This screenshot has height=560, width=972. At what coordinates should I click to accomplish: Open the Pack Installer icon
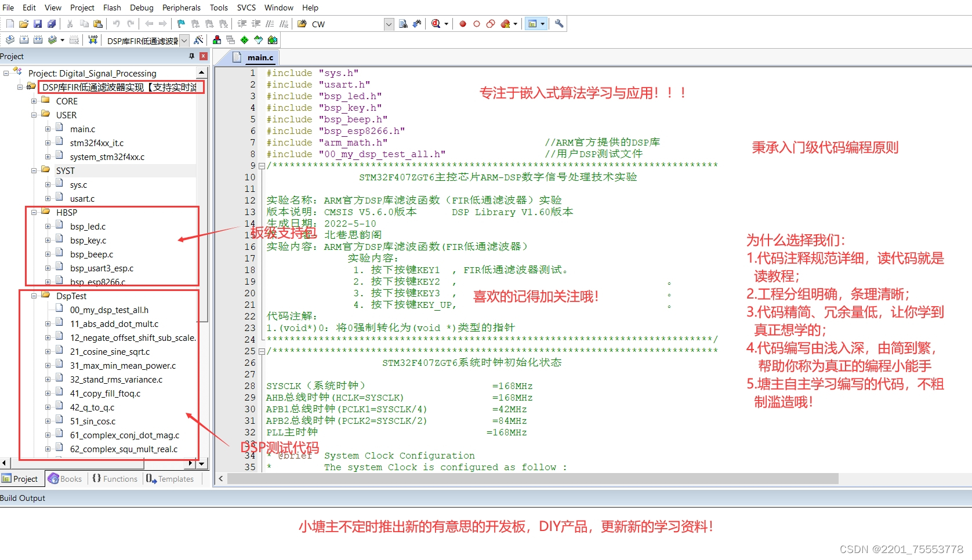273,40
